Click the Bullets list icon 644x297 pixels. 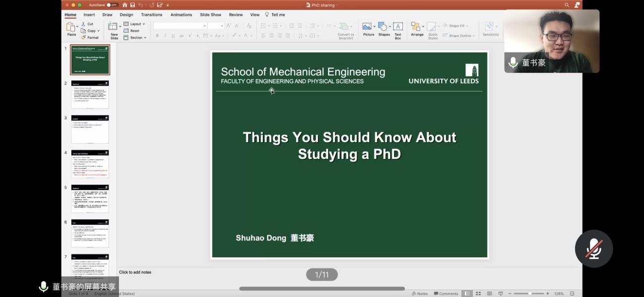click(x=264, y=25)
